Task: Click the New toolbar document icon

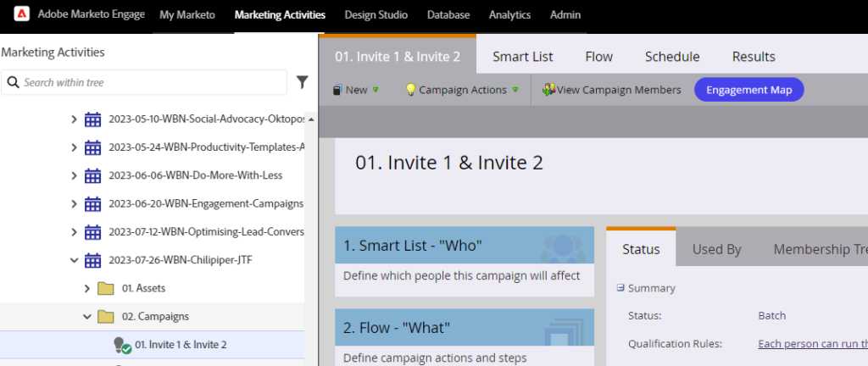Action: tap(337, 90)
